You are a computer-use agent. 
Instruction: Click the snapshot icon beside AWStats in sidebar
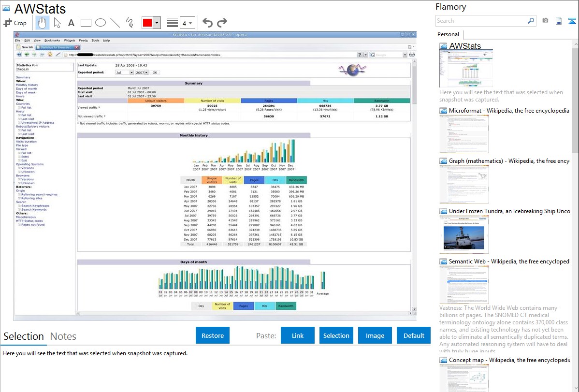pyautogui.click(x=443, y=46)
